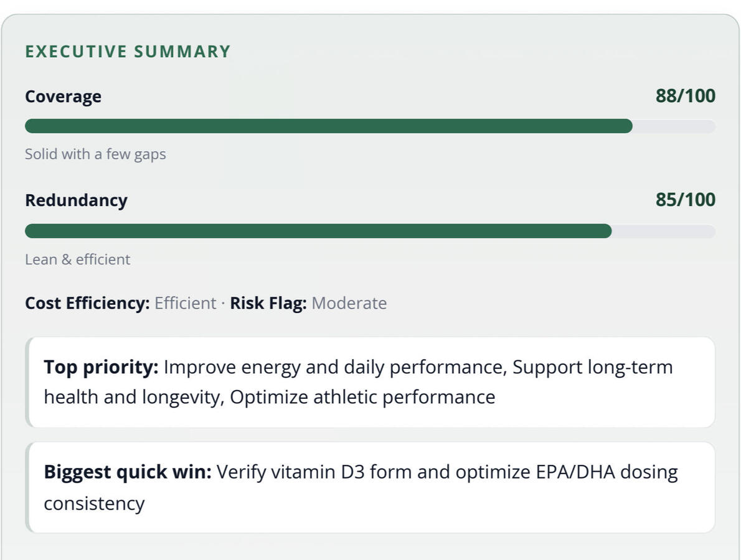Click the 'Optimize athletic performance' text
The image size is (741, 560).
point(362,397)
